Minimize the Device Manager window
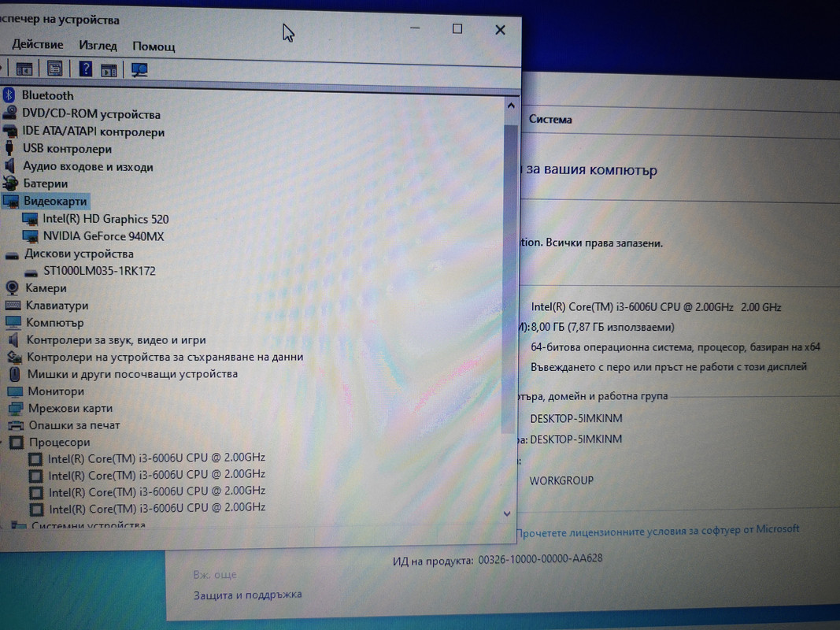Viewport: 840px width, 630px height. pyautogui.click(x=415, y=28)
